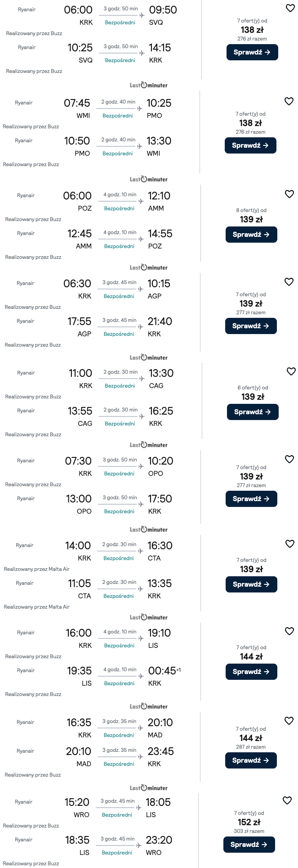Open the POZ–AMM deal with Sprawdź

pos(251,235)
